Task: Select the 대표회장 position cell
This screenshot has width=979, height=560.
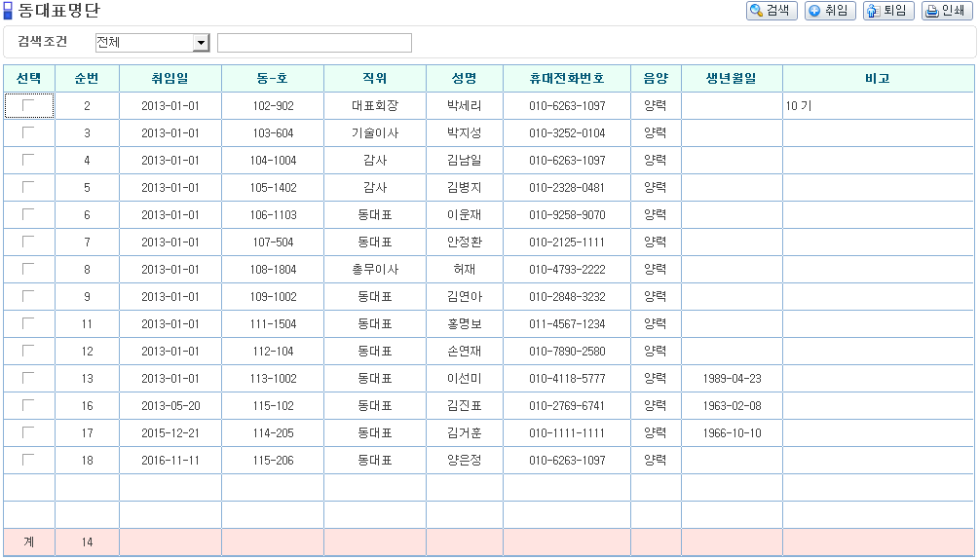Action: click(x=375, y=105)
